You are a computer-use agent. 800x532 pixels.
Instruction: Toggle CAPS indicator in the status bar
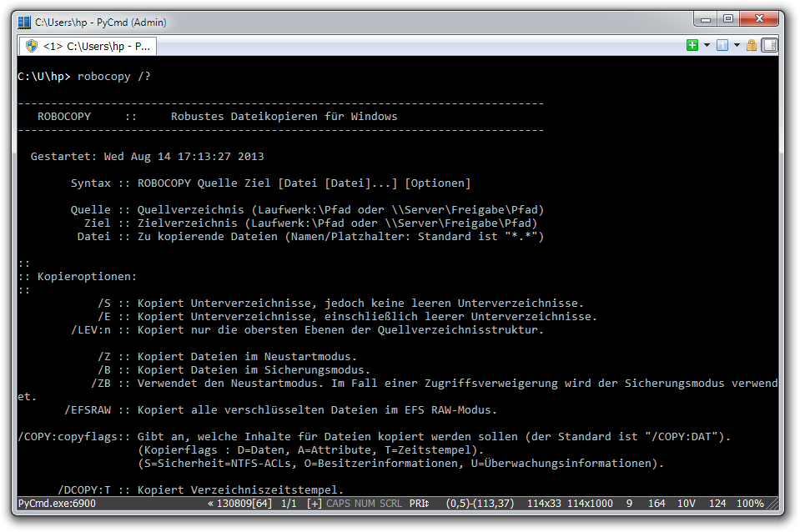tap(338, 504)
